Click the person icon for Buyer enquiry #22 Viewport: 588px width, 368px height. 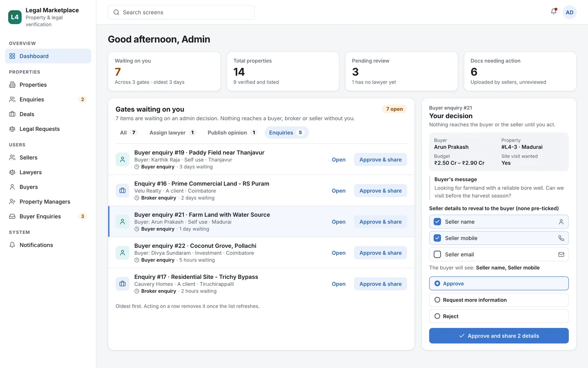pos(122,253)
